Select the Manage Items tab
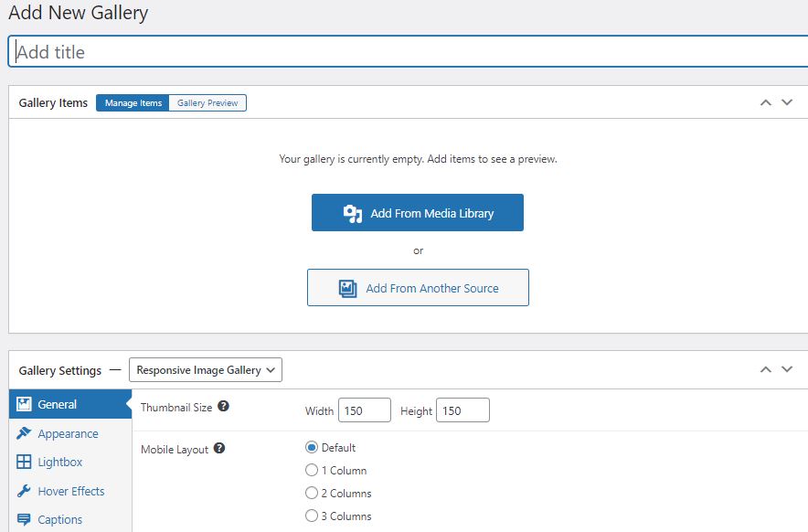The width and height of the screenshot is (808, 532). click(133, 103)
